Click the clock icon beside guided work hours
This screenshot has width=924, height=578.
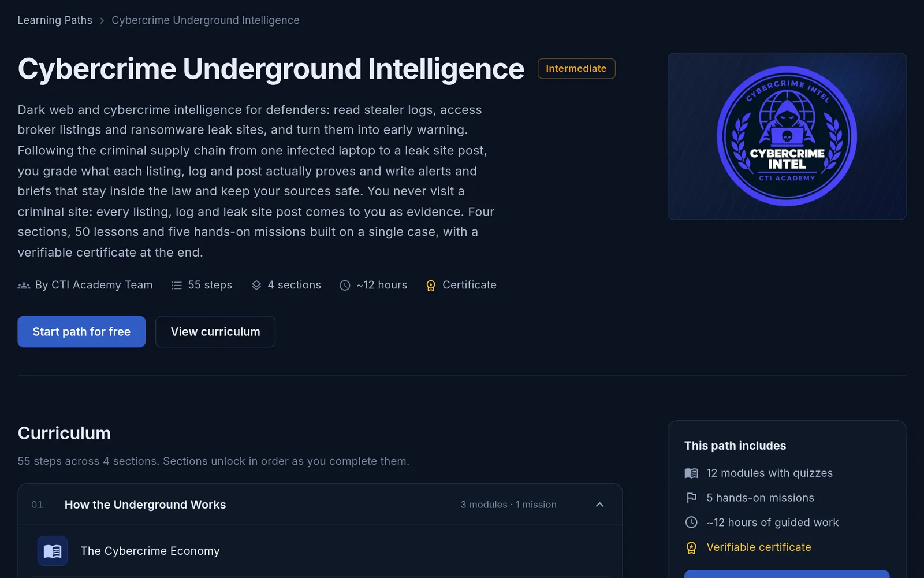(691, 523)
